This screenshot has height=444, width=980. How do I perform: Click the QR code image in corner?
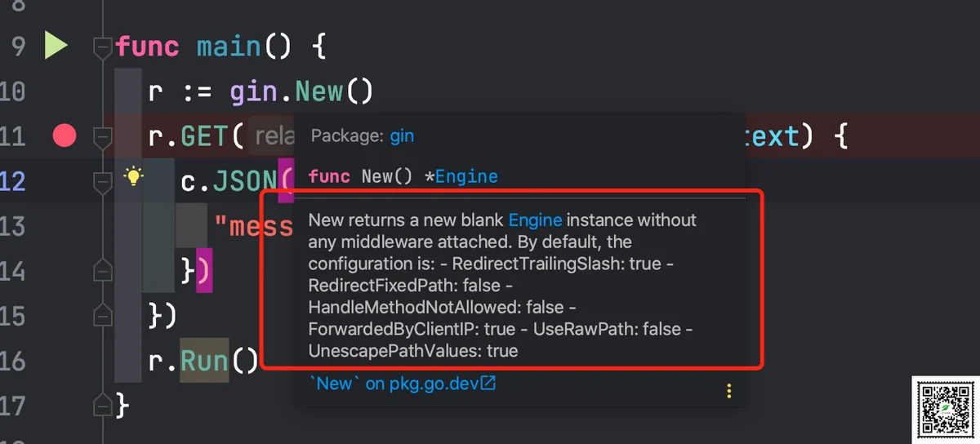pyautogui.click(x=945, y=408)
